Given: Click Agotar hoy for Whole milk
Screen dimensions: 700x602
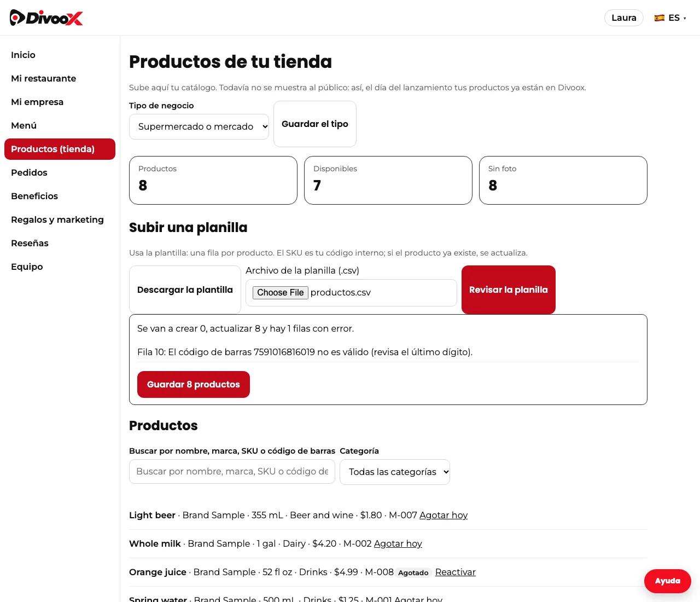Looking at the screenshot, I should click(x=398, y=543).
